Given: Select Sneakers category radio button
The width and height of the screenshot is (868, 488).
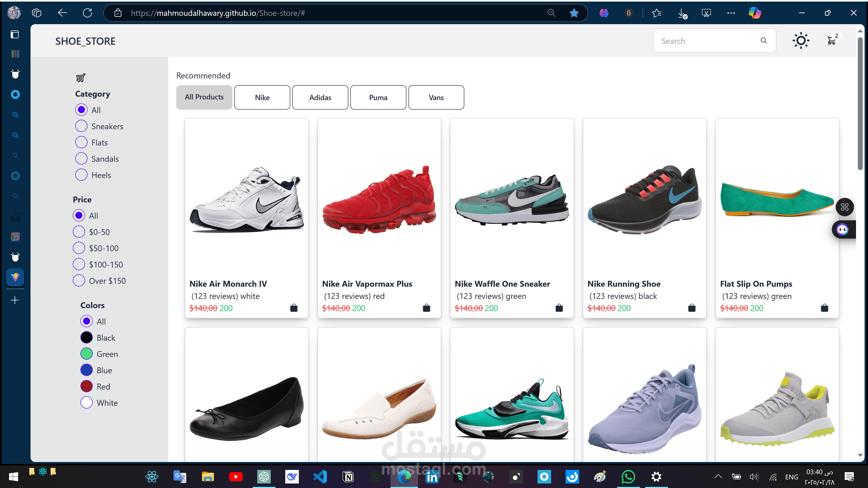Looking at the screenshot, I should (x=81, y=126).
